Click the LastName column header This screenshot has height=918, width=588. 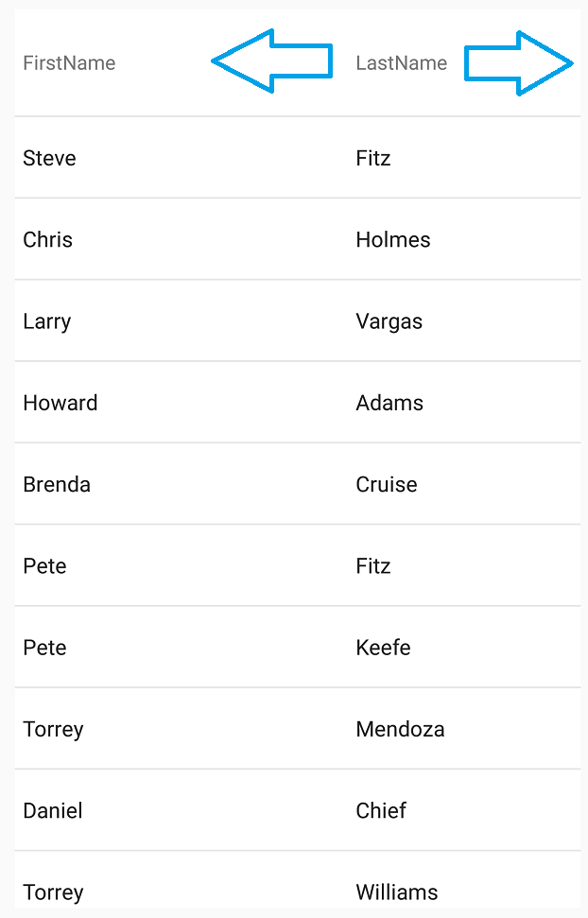click(401, 63)
